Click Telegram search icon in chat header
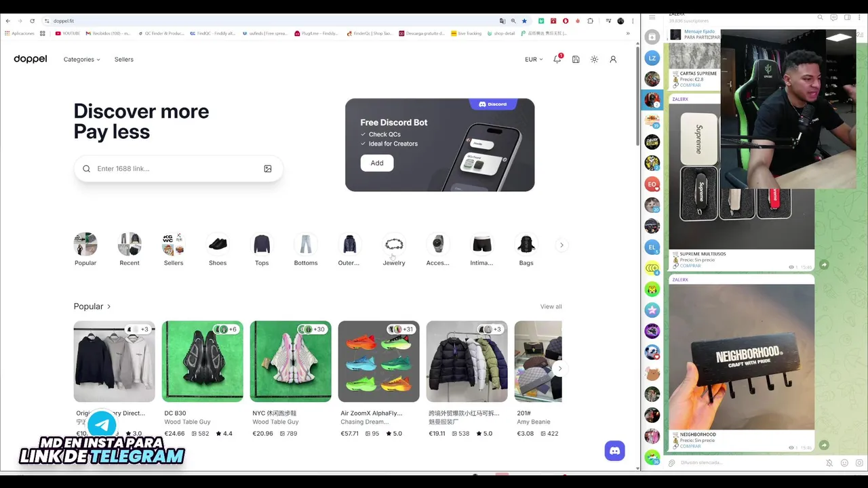The width and height of the screenshot is (868, 488). pos(820,17)
